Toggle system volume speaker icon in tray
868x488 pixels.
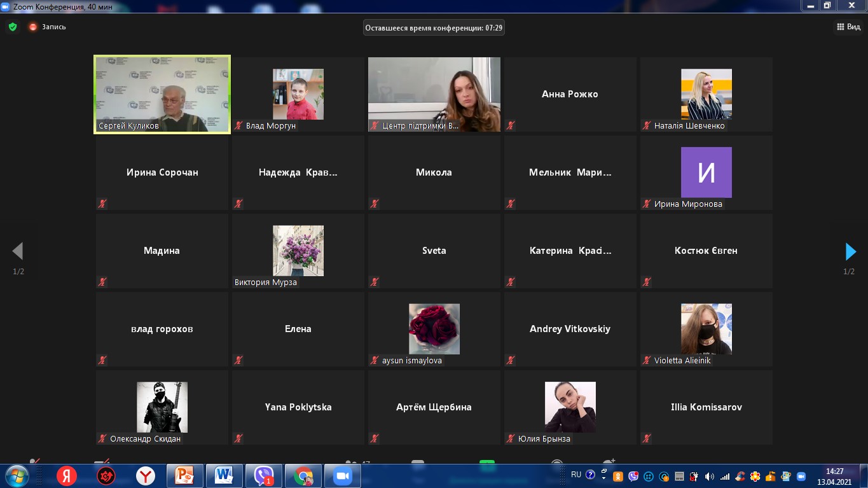(x=709, y=477)
